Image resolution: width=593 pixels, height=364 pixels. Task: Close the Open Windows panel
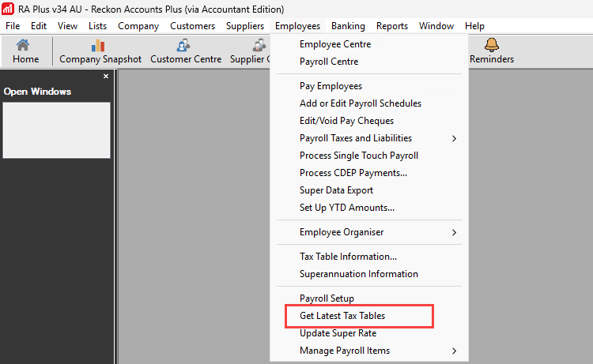[x=106, y=77]
